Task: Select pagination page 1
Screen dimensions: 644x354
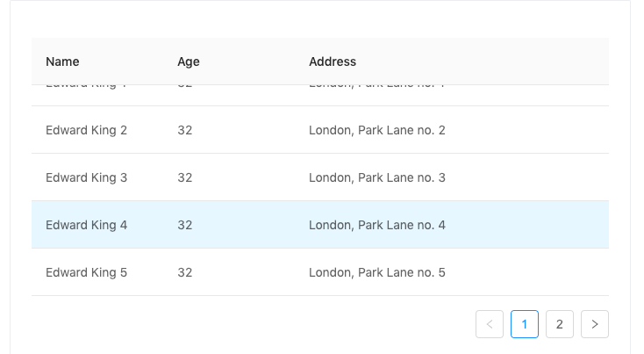Action: pos(525,324)
